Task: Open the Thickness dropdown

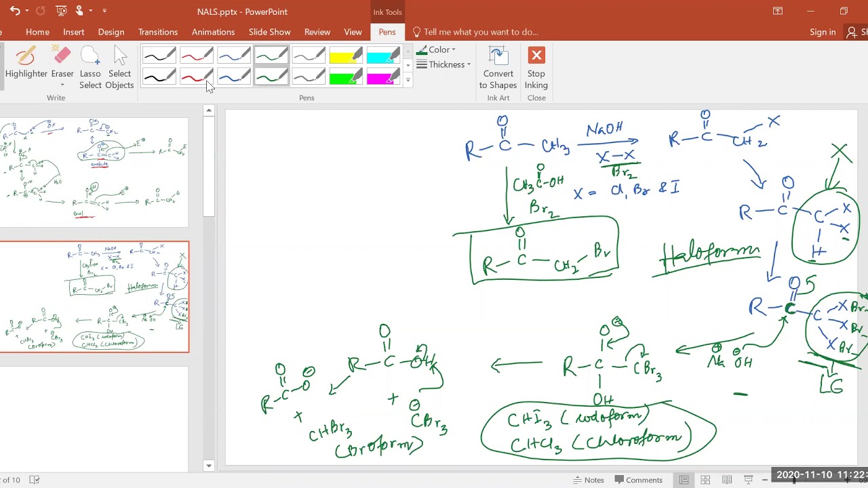Action: [x=443, y=64]
